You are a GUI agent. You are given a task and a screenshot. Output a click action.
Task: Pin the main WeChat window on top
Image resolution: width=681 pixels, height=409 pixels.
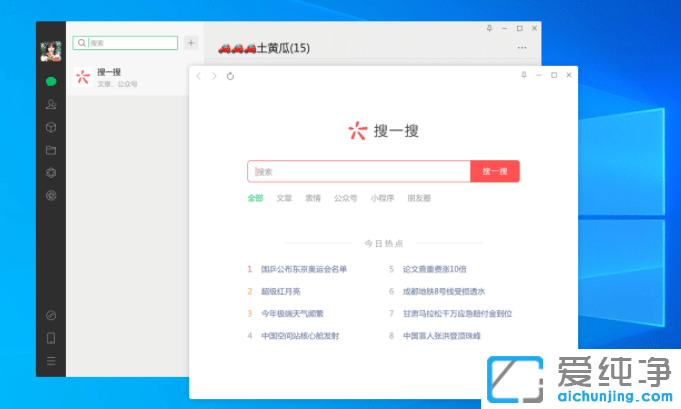[489, 28]
